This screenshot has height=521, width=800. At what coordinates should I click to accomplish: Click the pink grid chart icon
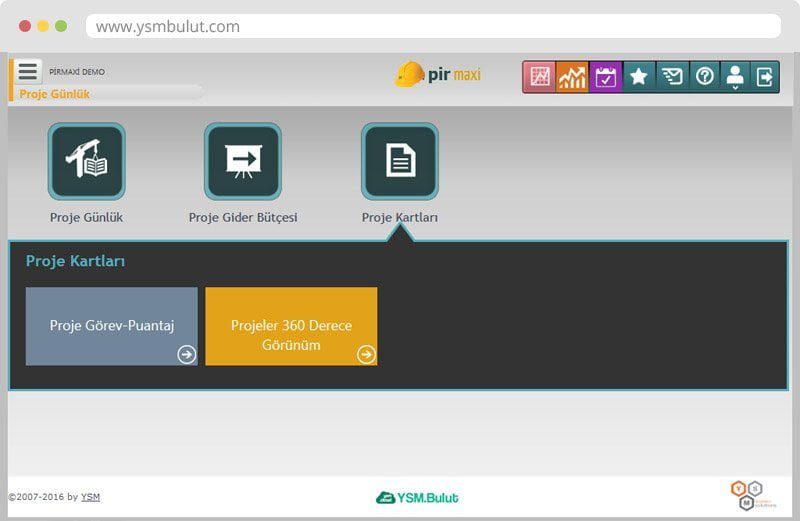540,77
